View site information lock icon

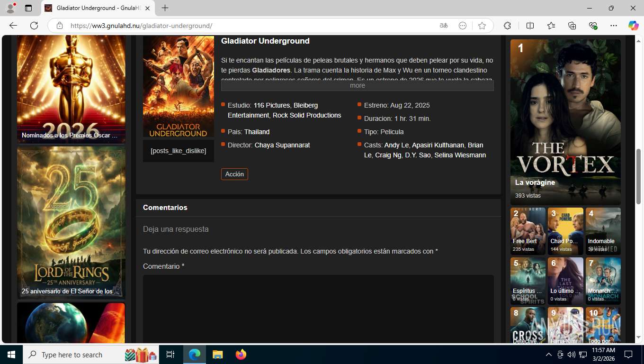tap(60, 26)
